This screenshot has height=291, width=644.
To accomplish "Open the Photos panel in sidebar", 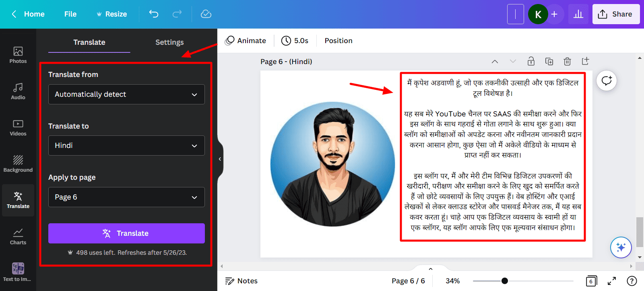I will [18, 55].
